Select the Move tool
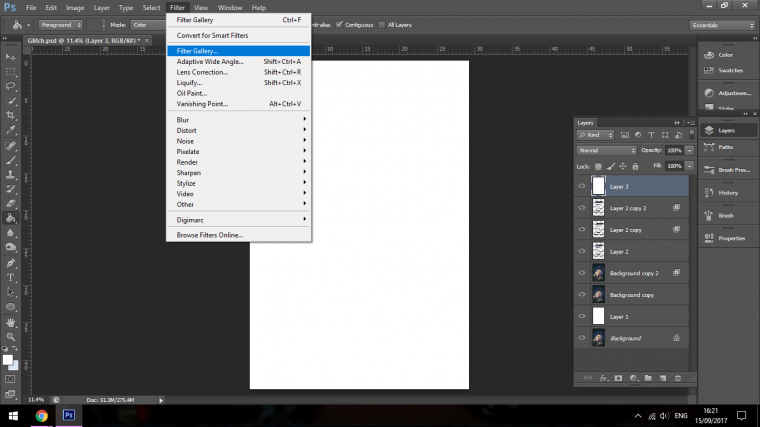The image size is (760, 427). click(10, 57)
